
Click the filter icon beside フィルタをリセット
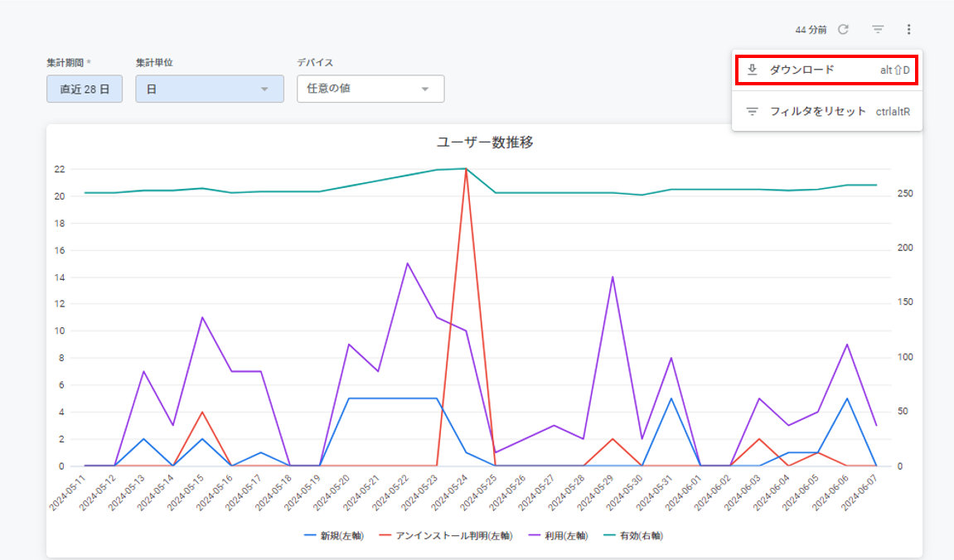tap(752, 111)
